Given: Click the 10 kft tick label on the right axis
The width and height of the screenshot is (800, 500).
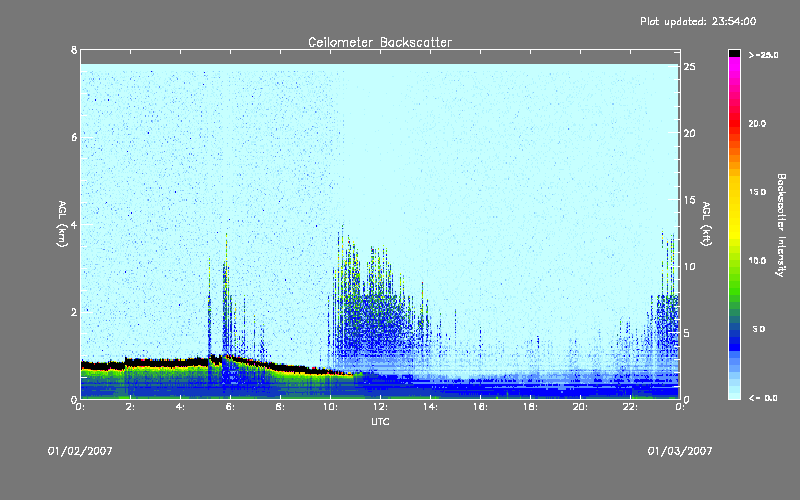Looking at the screenshot, I should click(689, 266).
